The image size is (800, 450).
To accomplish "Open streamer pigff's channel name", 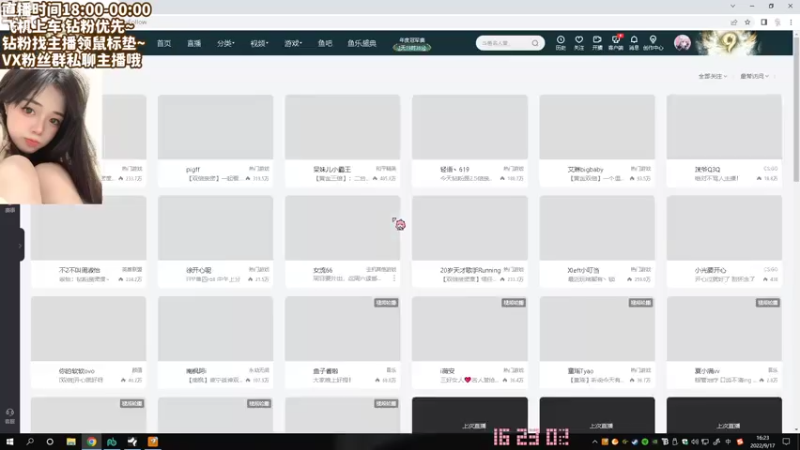I will click(193, 169).
